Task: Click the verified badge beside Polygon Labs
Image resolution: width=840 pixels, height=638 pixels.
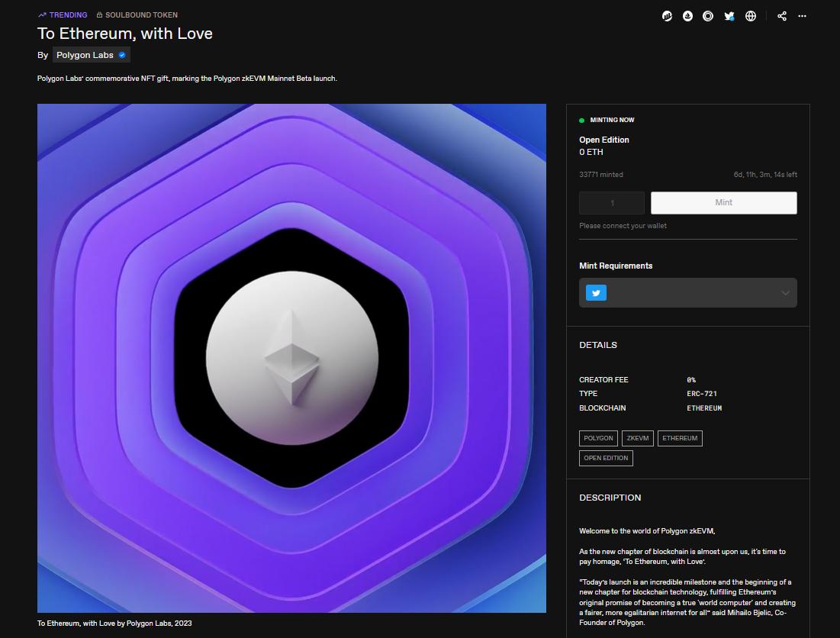Action: pyautogui.click(x=122, y=55)
